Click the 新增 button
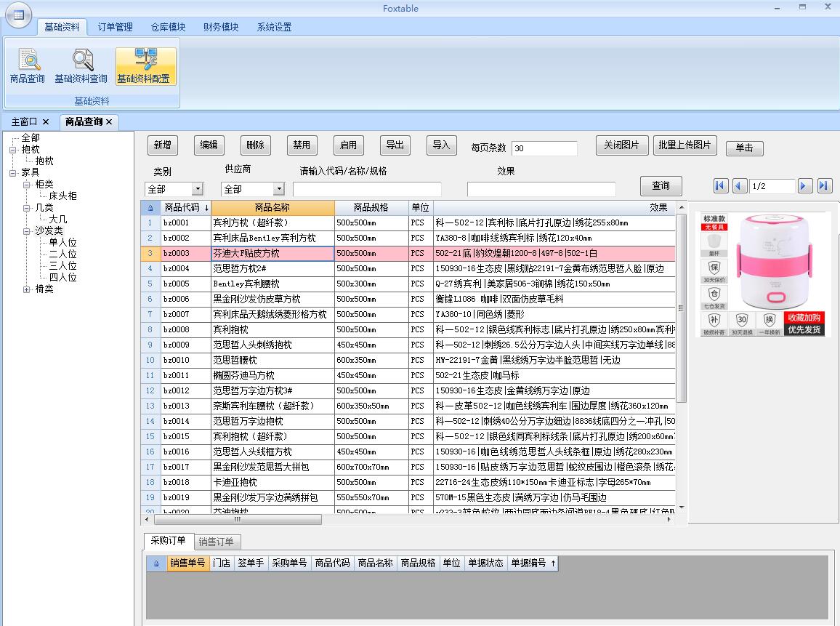840x626 pixels. click(x=162, y=145)
